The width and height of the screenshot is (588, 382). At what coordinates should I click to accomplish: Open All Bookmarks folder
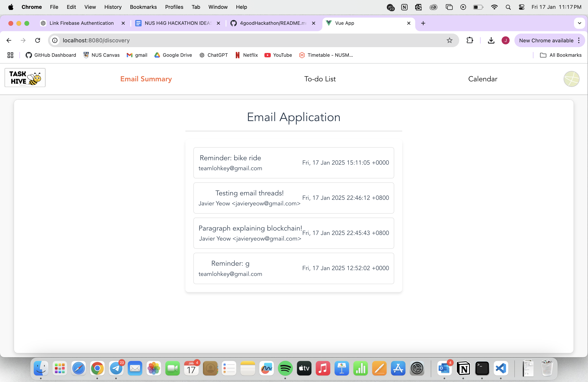click(561, 55)
